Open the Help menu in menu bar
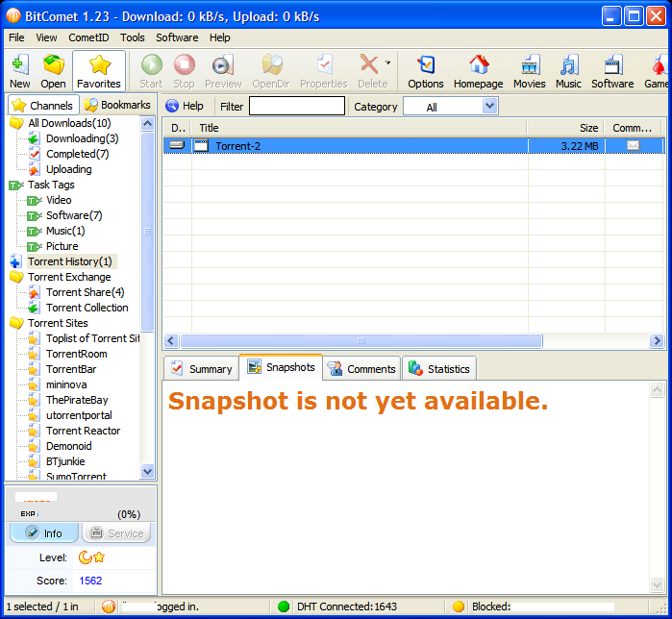This screenshot has height=619, width=672. [220, 37]
